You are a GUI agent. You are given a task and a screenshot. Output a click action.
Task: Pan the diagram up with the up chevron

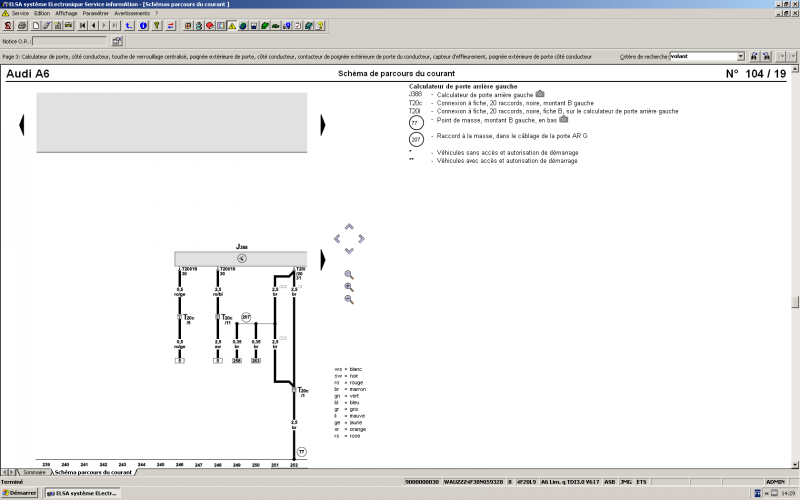click(x=349, y=227)
